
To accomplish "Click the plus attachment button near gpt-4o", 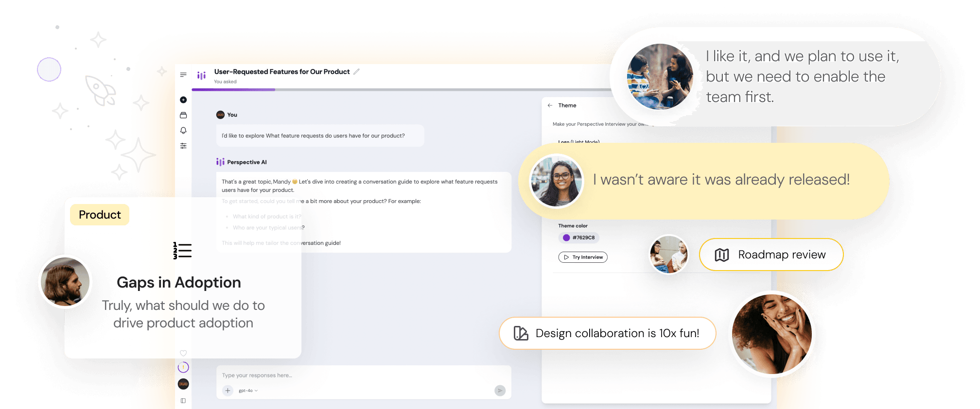I will 227,391.
